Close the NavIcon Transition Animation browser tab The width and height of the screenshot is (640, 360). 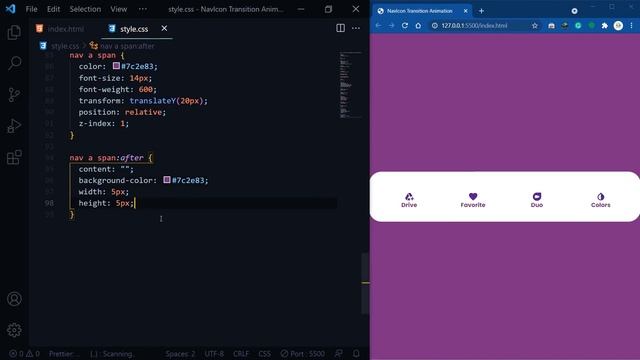465,11
